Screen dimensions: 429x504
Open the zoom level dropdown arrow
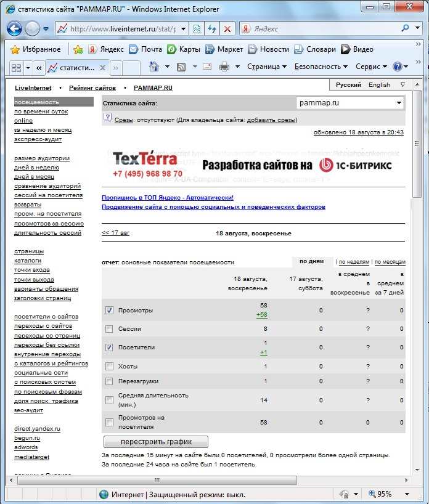point(407,494)
